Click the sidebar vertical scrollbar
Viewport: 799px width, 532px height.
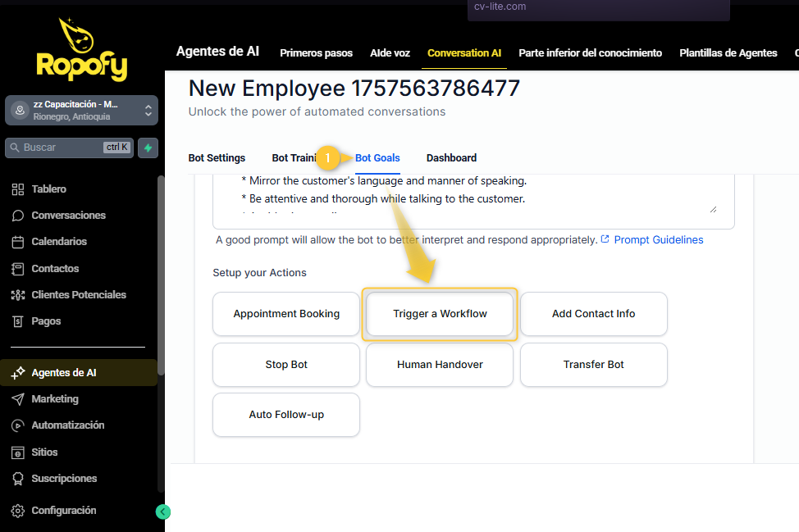[161, 275]
